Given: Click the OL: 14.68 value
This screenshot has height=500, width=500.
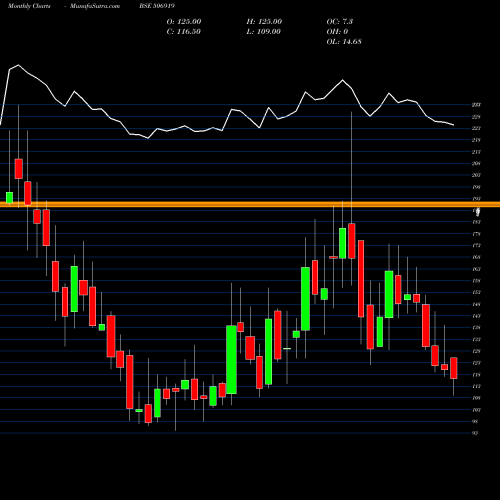Looking at the screenshot, I should click(344, 42).
